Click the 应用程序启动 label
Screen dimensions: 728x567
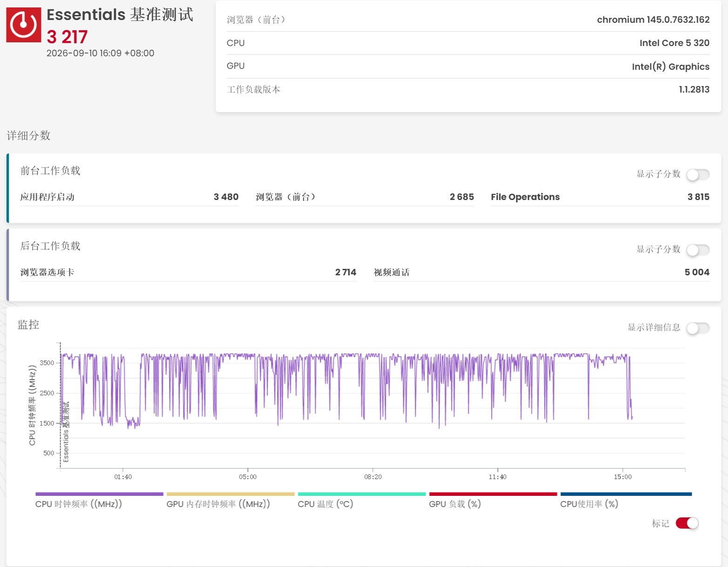(47, 197)
